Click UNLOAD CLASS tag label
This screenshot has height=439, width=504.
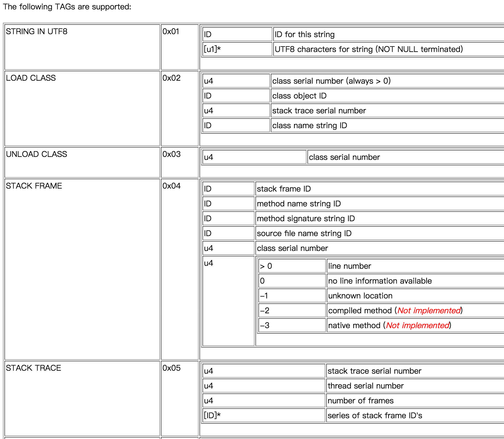click(36, 154)
